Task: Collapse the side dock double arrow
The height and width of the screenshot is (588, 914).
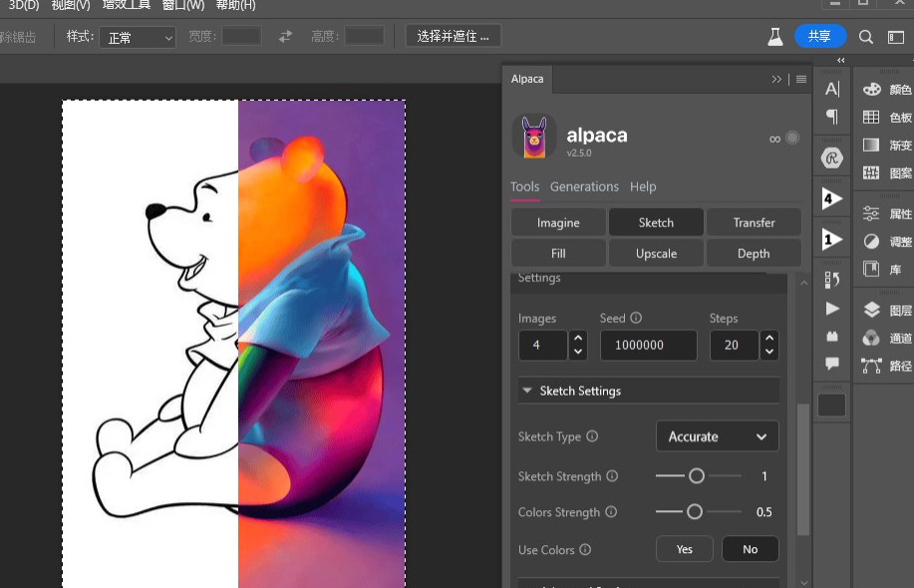Action: pos(840,60)
